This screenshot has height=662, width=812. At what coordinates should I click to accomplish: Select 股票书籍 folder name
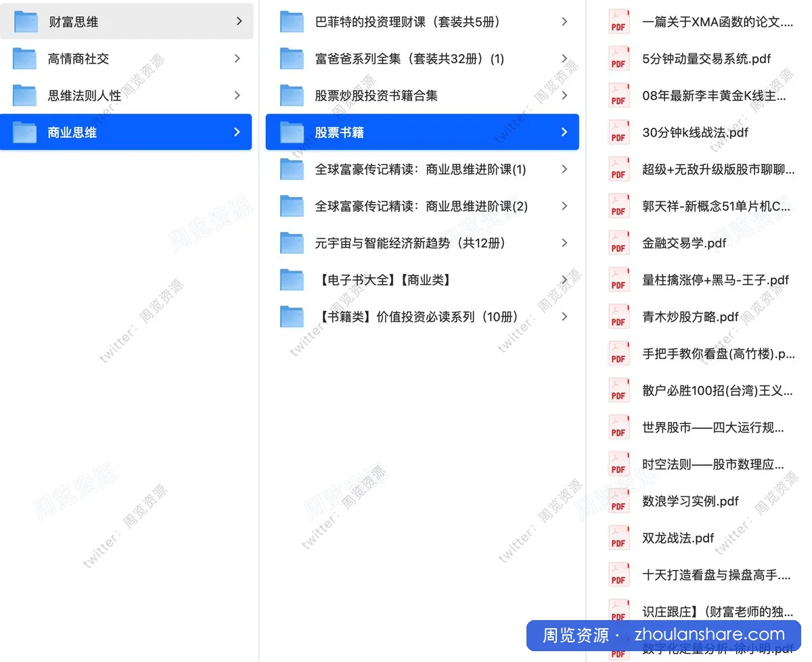(340, 132)
